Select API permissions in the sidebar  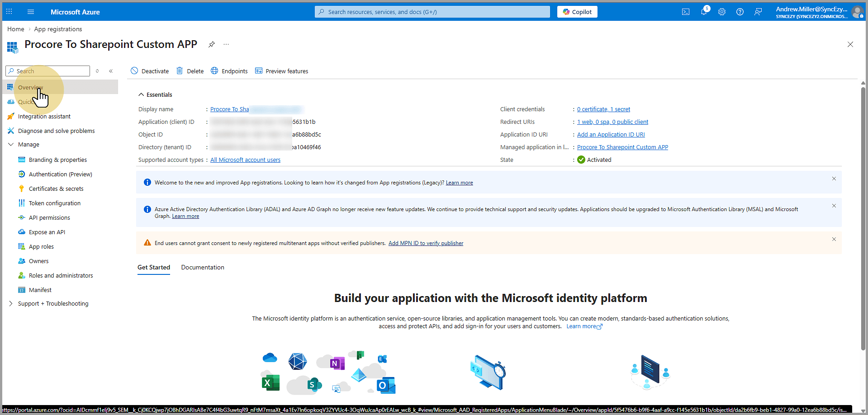coord(49,217)
